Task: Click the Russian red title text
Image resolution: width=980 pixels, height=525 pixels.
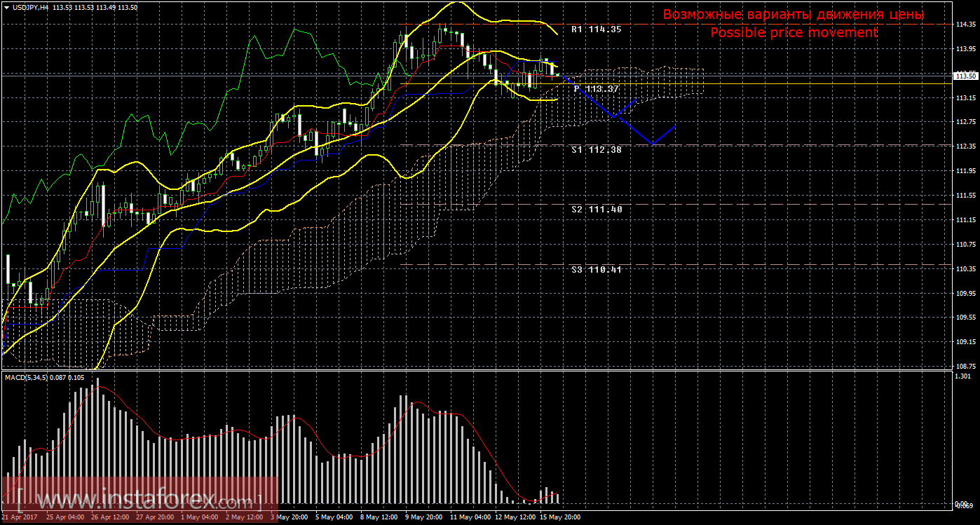Action: [794, 15]
